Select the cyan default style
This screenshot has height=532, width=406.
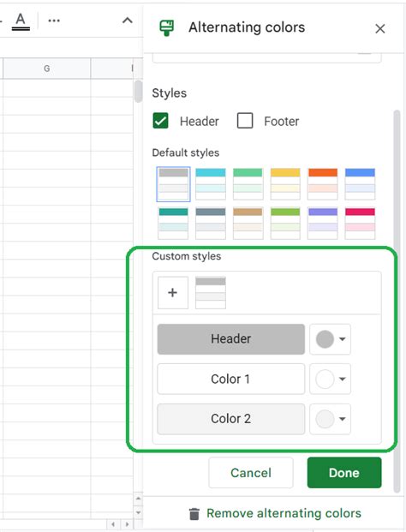[x=211, y=184]
